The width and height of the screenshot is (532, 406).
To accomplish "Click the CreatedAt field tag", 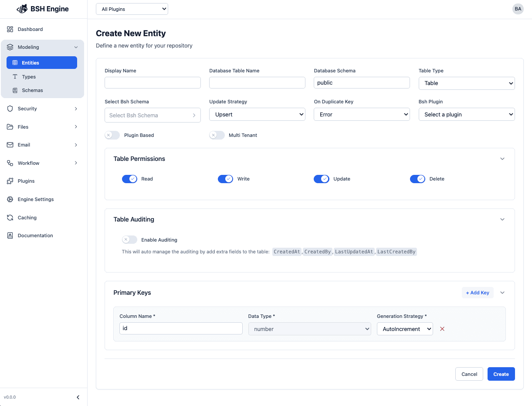I will [287, 252].
